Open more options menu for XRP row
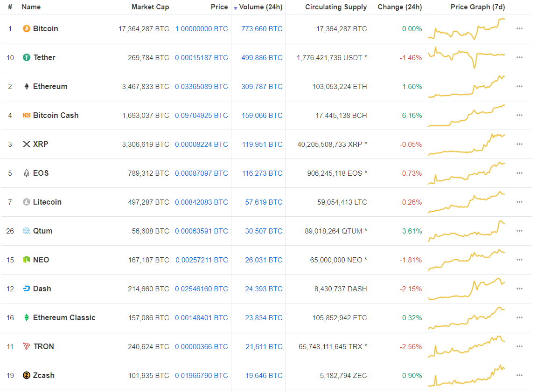The height and width of the screenshot is (392, 544). (519, 144)
